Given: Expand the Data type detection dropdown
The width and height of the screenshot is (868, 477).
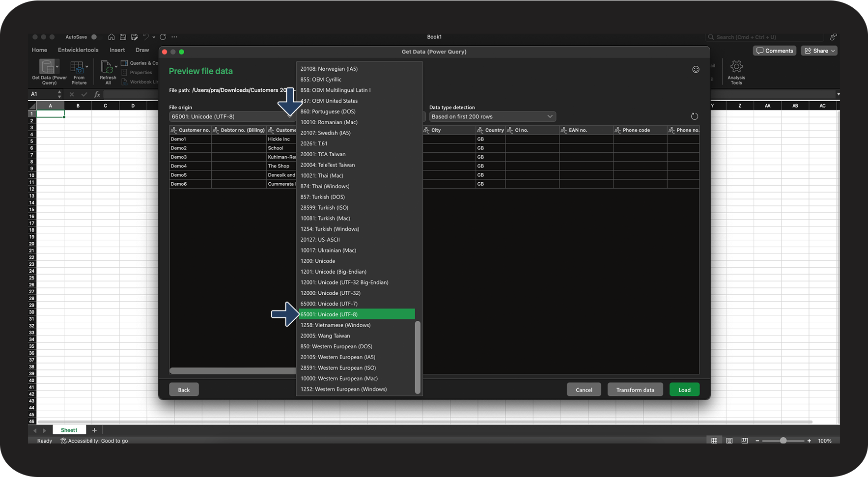Looking at the screenshot, I should click(x=492, y=117).
